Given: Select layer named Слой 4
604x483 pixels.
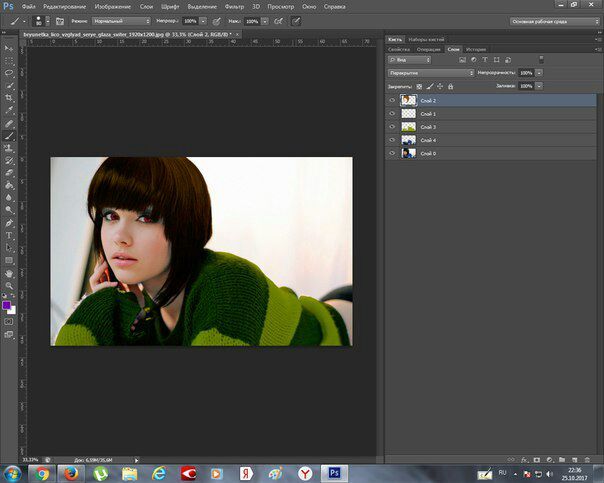Looking at the screenshot, I should click(491, 140).
